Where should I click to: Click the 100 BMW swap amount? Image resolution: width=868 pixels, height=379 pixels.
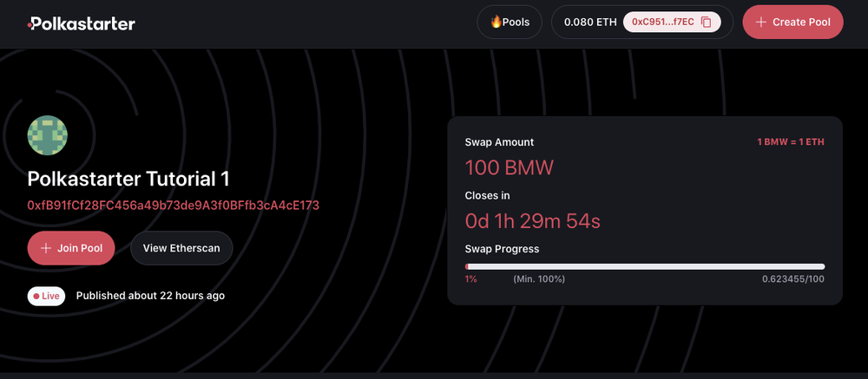pos(510,167)
